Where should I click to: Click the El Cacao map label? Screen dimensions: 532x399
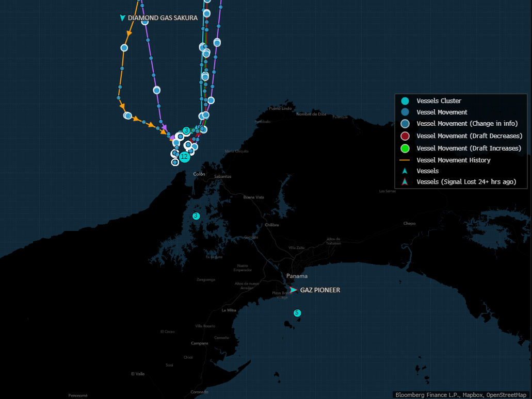(x=167, y=331)
